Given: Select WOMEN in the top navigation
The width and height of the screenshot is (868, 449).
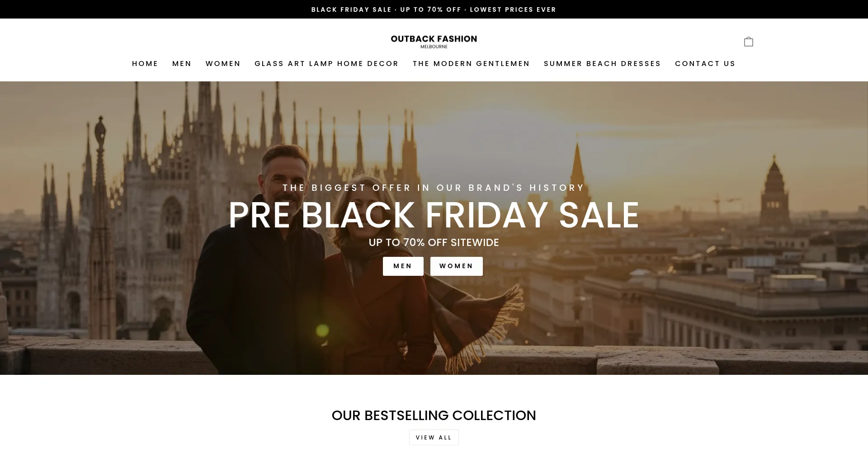Looking at the screenshot, I should coord(223,64).
